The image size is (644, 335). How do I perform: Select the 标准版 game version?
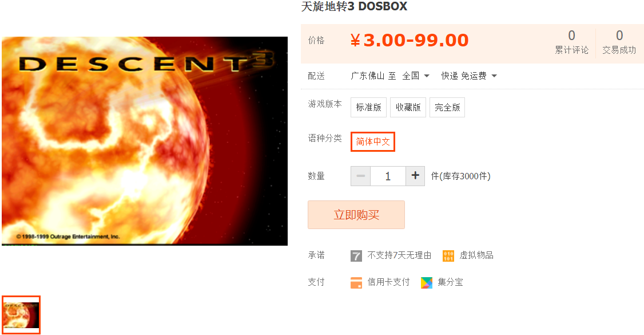click(x=368, y=107)
